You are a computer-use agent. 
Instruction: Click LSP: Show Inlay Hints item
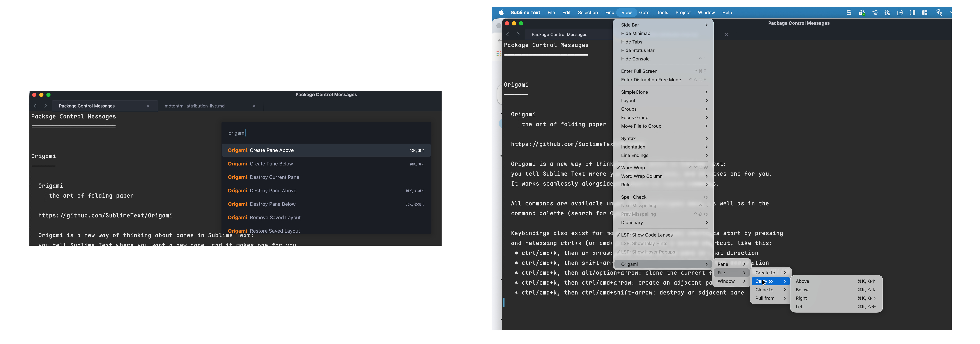(x=663, y=244)
